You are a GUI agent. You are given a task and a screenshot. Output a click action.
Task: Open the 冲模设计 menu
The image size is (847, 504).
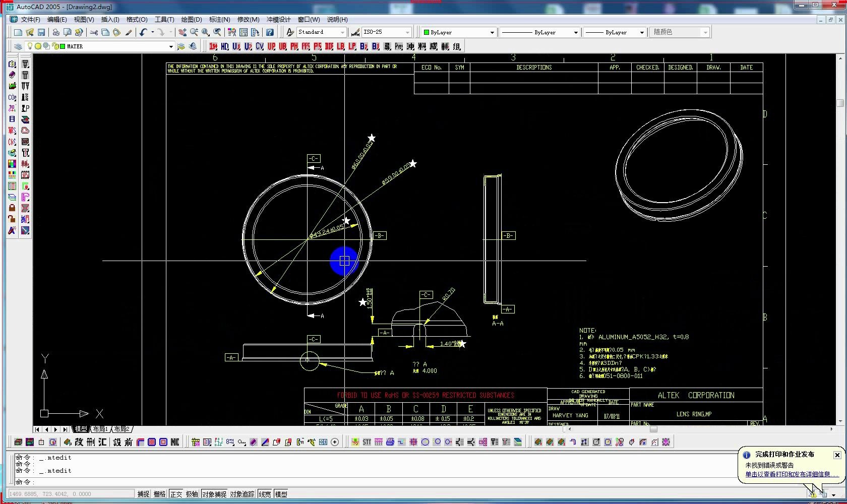pos(278,20)
